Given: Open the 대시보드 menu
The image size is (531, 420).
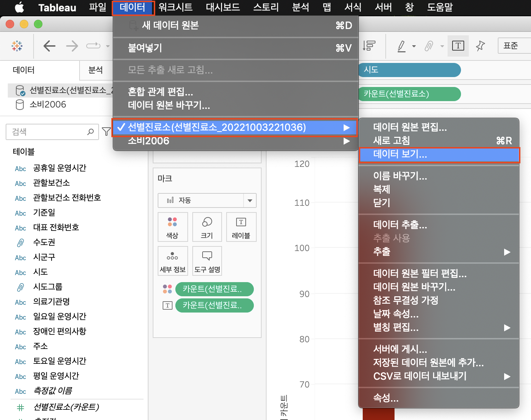Looking at the screenshot, I should pyautogui.click(x=223, y=7).
